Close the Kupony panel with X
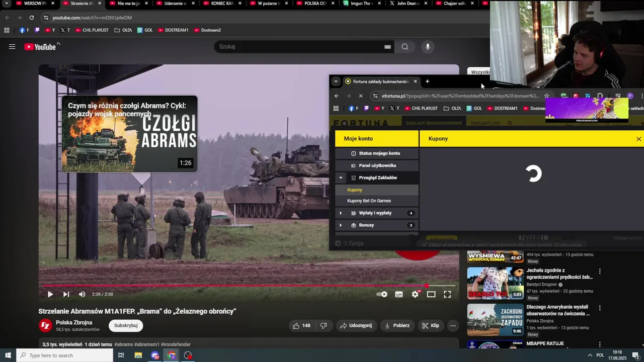 [638, 139]
